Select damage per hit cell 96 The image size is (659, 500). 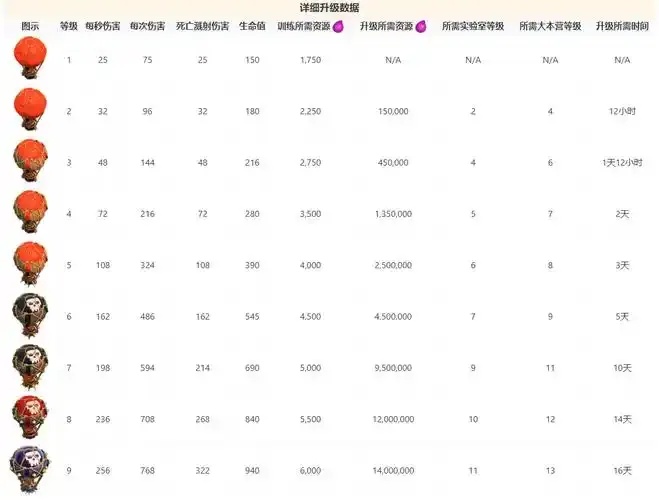(147, 111)
